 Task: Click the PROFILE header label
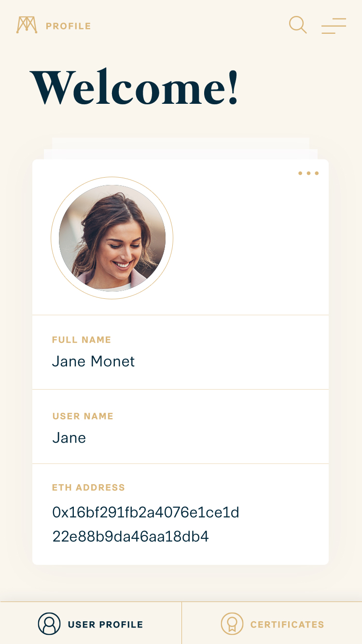click(x=68, y=26)
